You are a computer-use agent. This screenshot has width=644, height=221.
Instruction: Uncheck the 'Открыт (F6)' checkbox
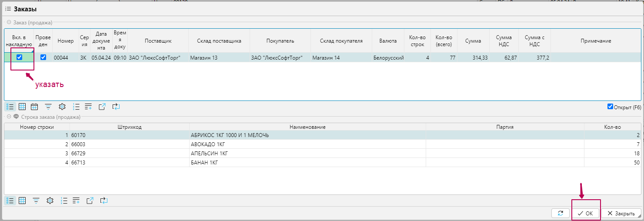(610, 107)
